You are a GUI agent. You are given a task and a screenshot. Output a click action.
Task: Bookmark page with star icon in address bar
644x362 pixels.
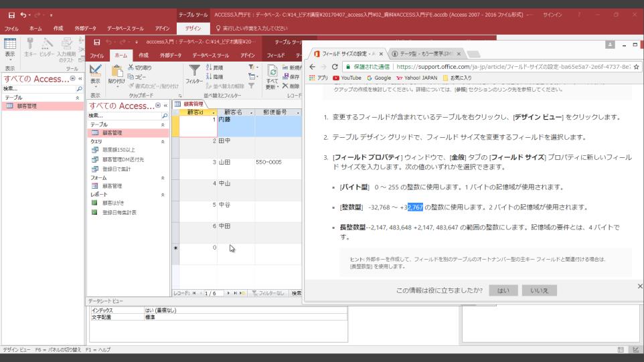(x=636, y=67)
